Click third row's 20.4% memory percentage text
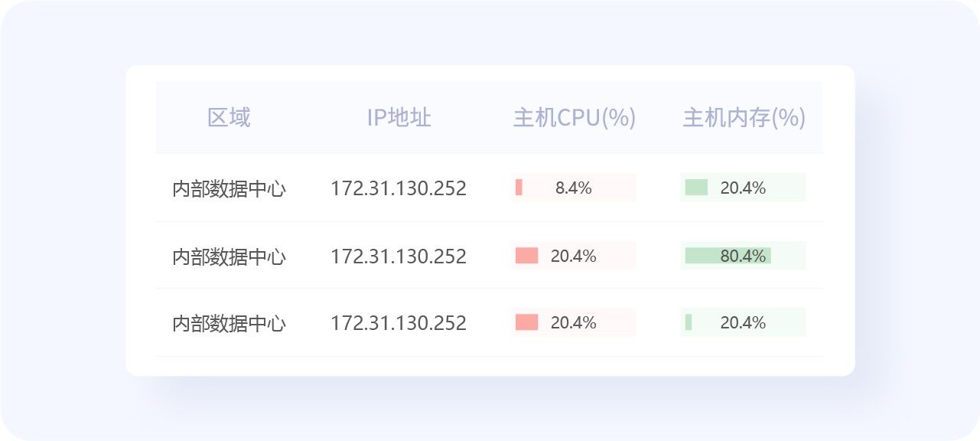The width and height of the screenshot is (980, 441). pos(743,322)
